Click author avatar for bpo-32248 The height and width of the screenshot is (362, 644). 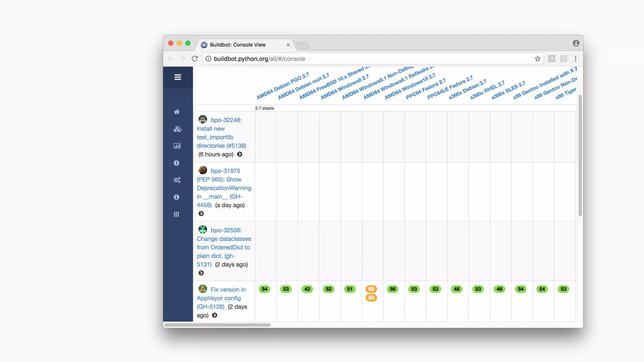203,119
